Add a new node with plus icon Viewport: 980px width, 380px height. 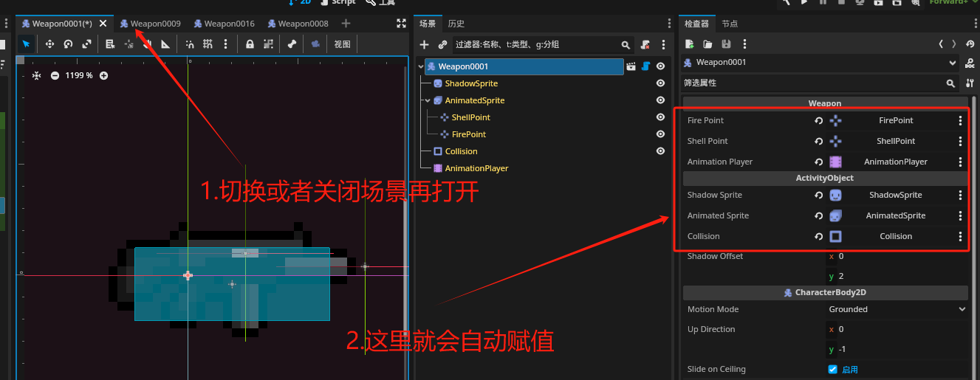point(424,45)
